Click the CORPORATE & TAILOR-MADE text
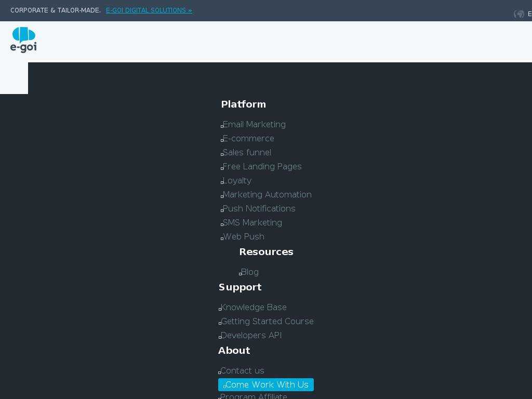This screenshot has width=532, height=399. (x=56, y=10)
